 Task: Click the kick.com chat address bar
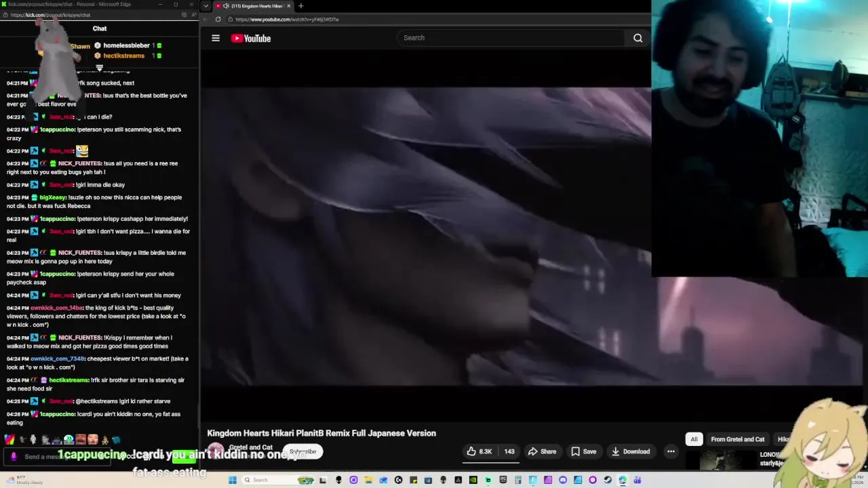(51, 15)
